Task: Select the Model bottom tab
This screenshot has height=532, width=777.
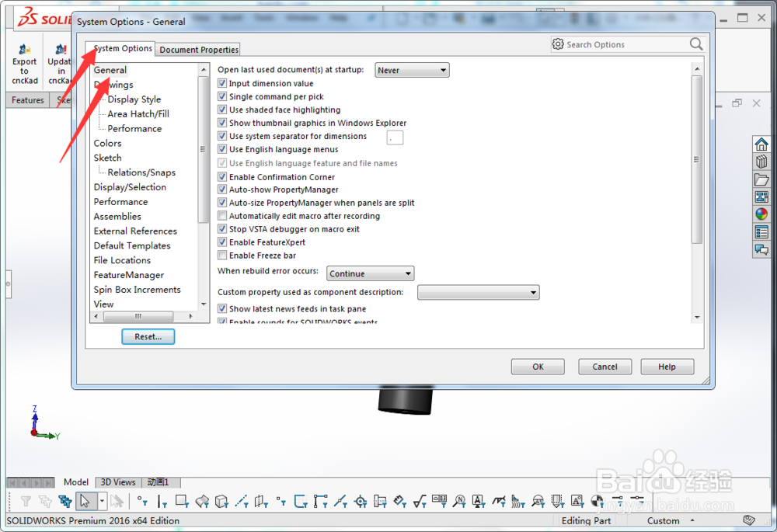Action: tap(76, 482)
